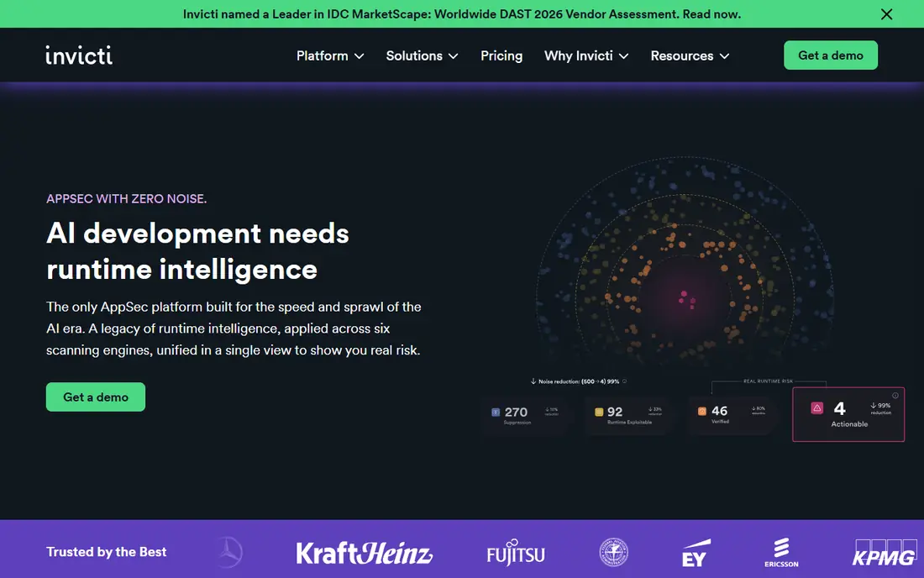The height and width of the screenshot is (578, 924).
Task: Select the 46 Verified stat card
Action: 732,415
